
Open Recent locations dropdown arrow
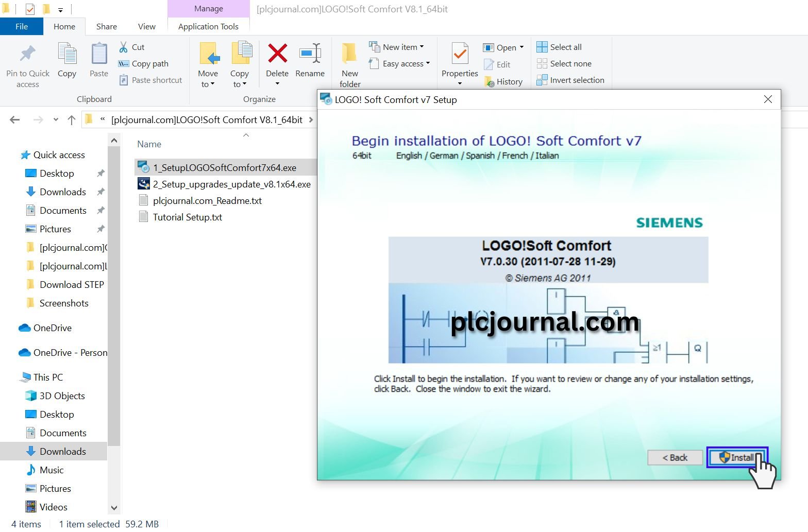tap(56, 120)
